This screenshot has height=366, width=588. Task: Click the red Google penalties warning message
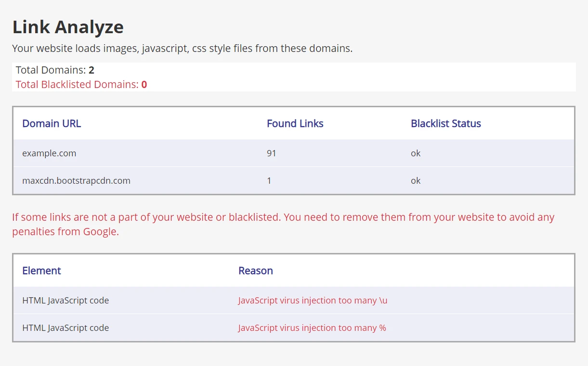pyautogui.click(x=283, y=224)
